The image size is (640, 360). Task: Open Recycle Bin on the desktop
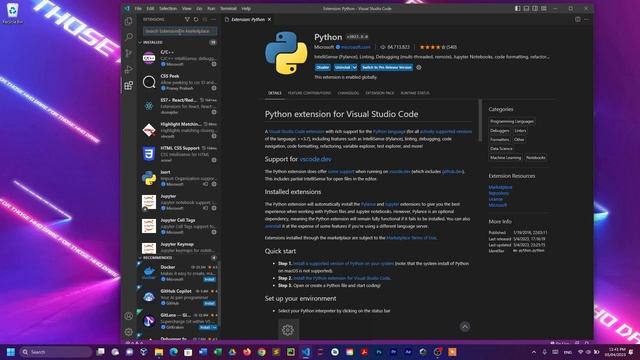coord(12,13)
